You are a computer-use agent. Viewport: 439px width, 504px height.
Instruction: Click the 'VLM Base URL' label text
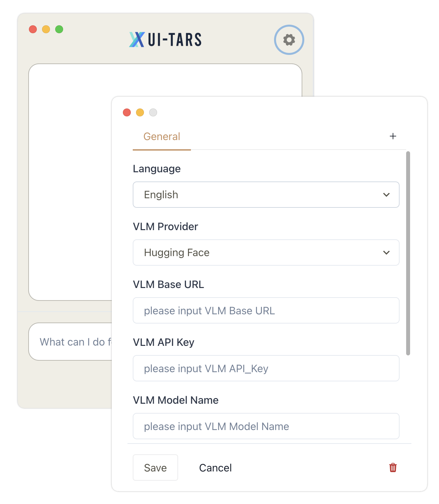click(169, 284)
